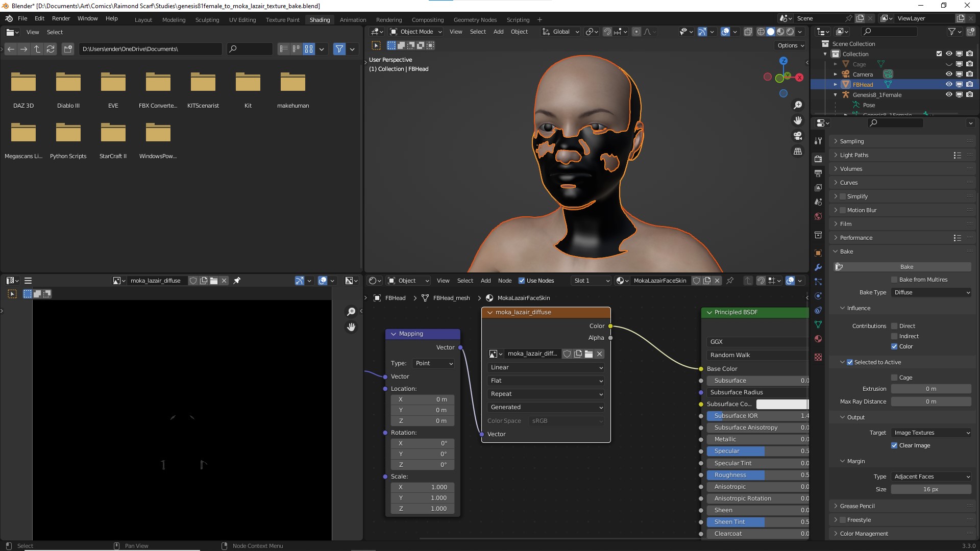Enable Toggle X-Ray in the viewport header

748,32
